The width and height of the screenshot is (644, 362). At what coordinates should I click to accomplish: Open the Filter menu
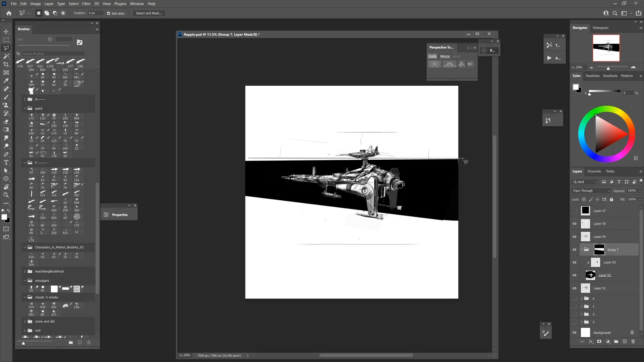(x=86, y=4)
